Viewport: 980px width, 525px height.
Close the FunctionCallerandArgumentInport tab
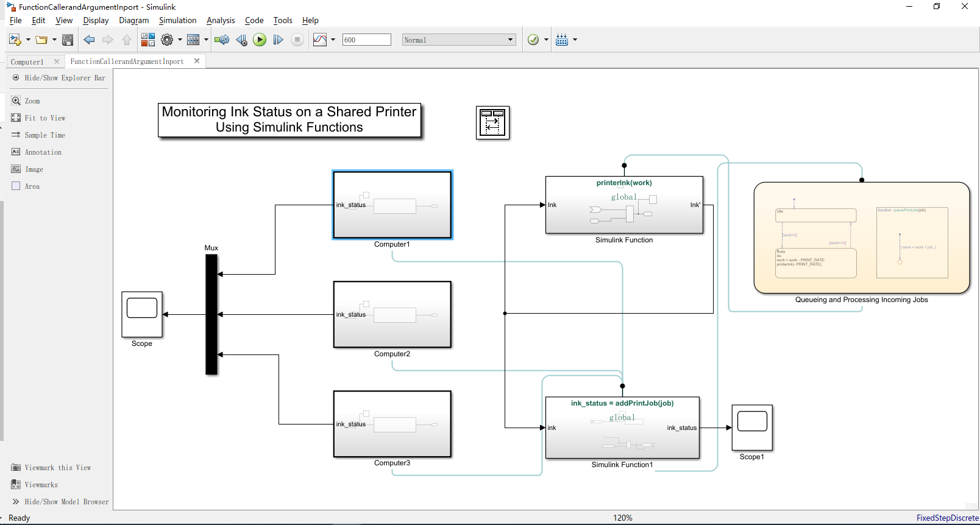click(197, 61)
